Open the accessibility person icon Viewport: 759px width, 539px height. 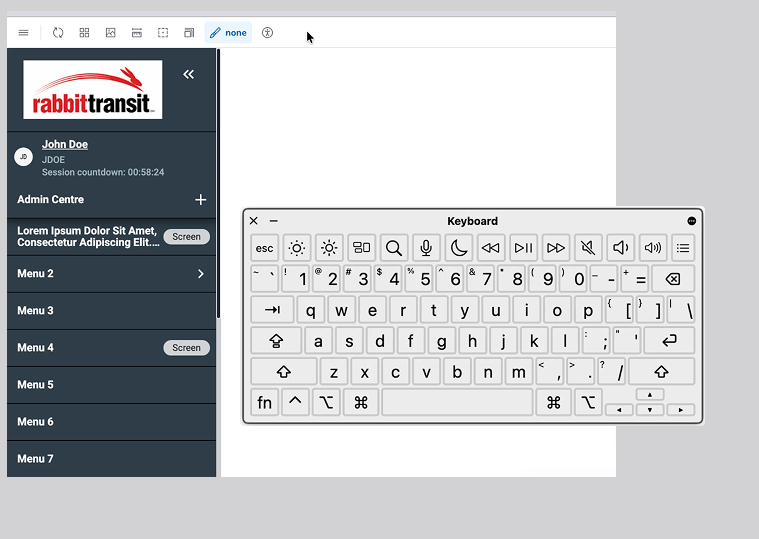coord(267,33)
